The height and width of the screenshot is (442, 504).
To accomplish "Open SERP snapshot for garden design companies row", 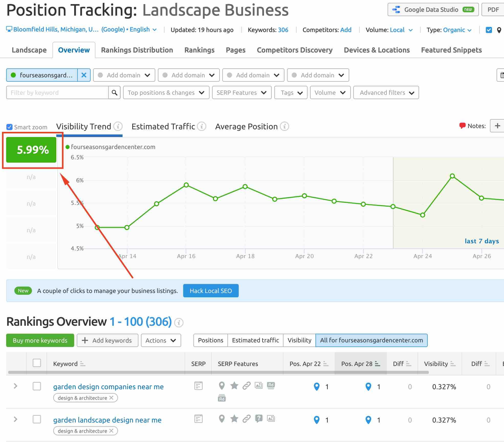I will point(198,385).
